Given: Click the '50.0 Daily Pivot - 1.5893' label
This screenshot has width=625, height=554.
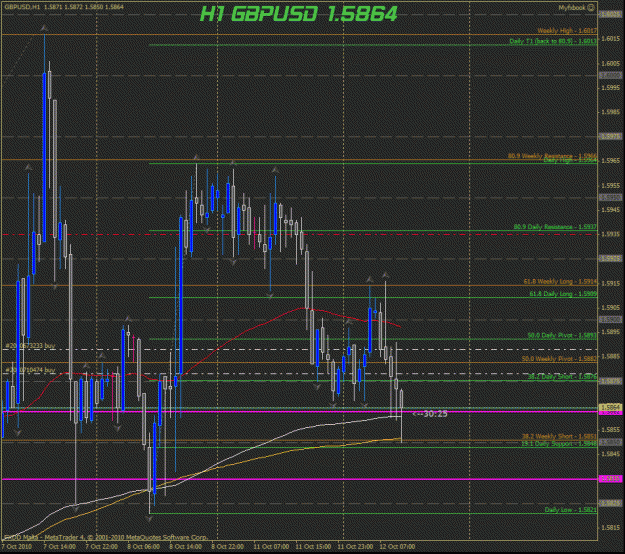Looking at the screenshot, I should 562,335.
